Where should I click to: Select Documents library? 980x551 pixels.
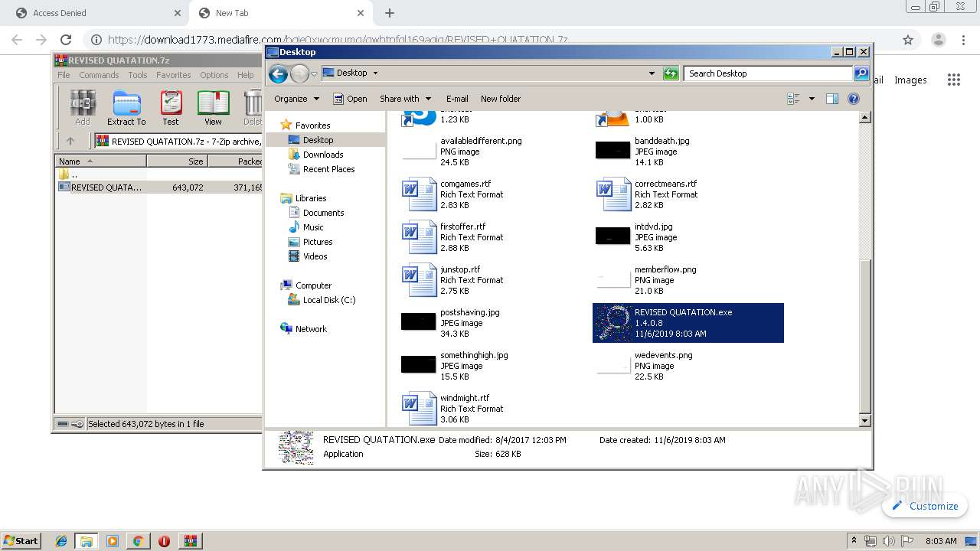point(323,213)
